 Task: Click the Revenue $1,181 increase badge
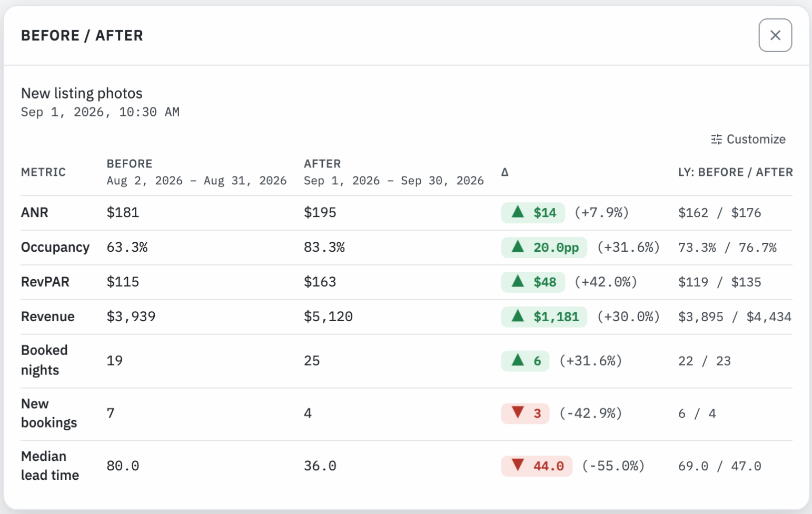coord(544,317)
